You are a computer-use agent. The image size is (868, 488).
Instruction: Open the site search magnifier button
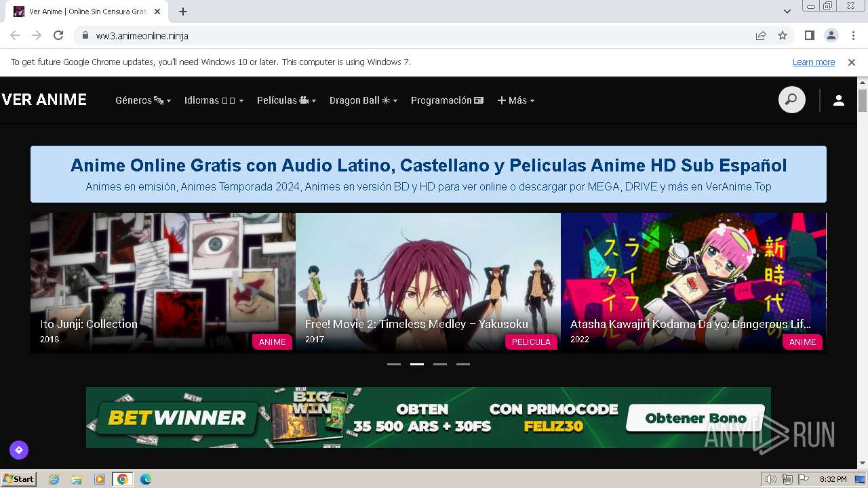[791, 100]
